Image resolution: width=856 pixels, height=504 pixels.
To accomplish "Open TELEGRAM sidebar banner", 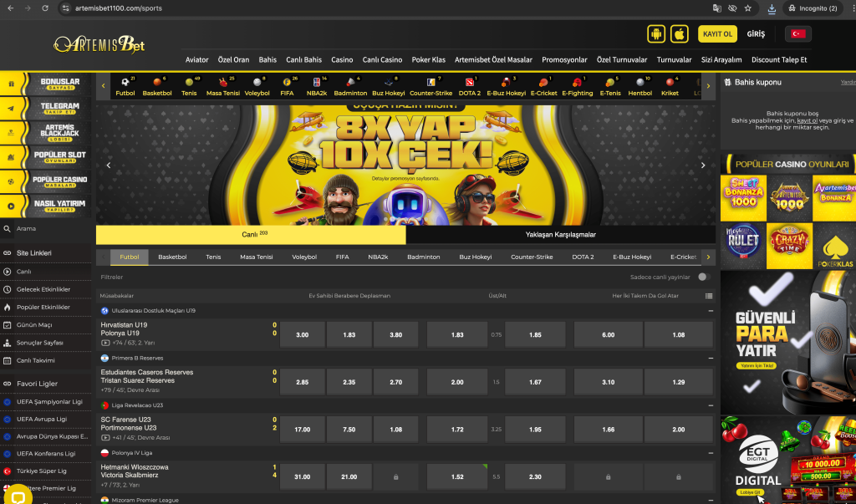I will click(x=46, y=109).
